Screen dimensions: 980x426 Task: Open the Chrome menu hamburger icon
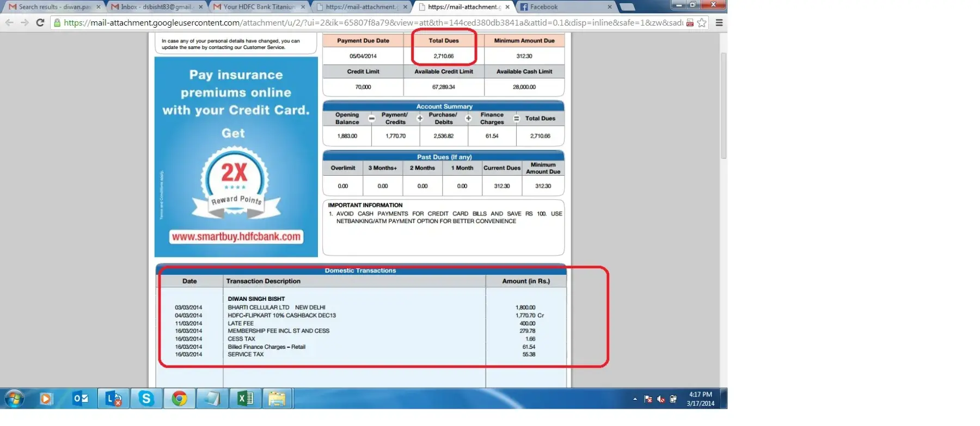(x=719, y=23)
